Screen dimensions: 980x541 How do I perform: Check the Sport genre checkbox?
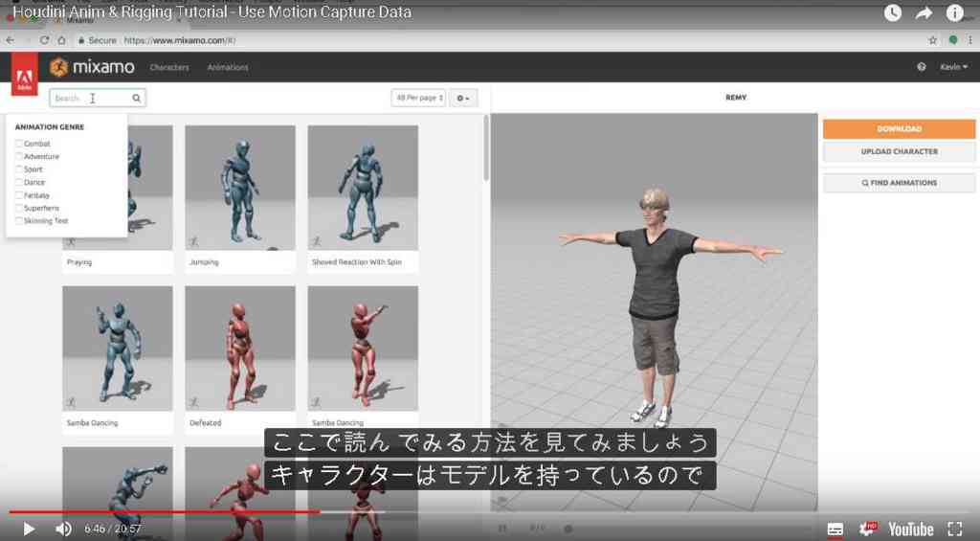(x=19, y=169)
